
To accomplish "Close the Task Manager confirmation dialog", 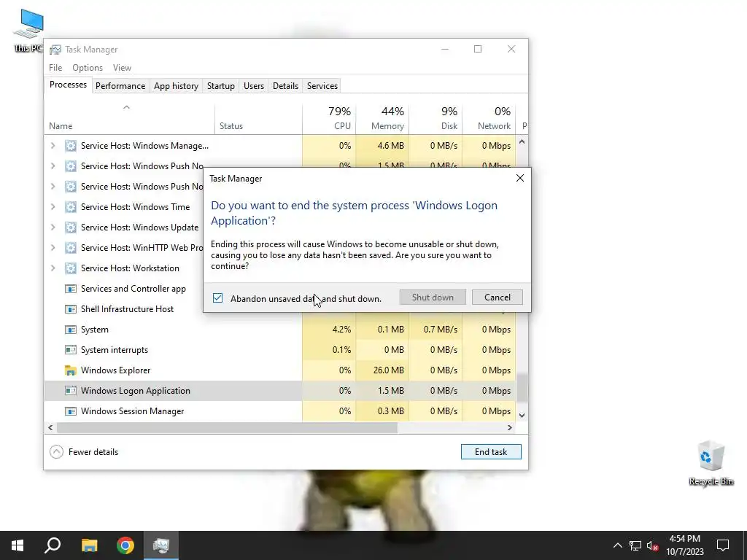I will (x=519, y=178).
